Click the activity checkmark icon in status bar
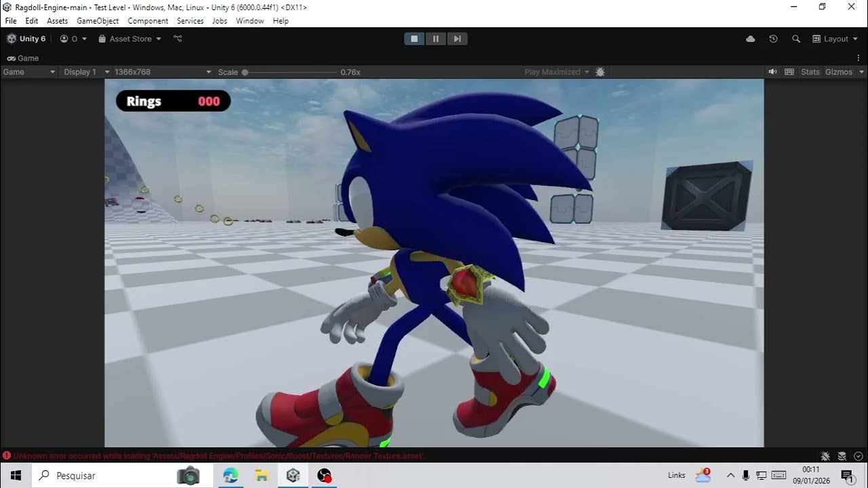Screen dimensions: 868x488 click(x=859, y=456)
